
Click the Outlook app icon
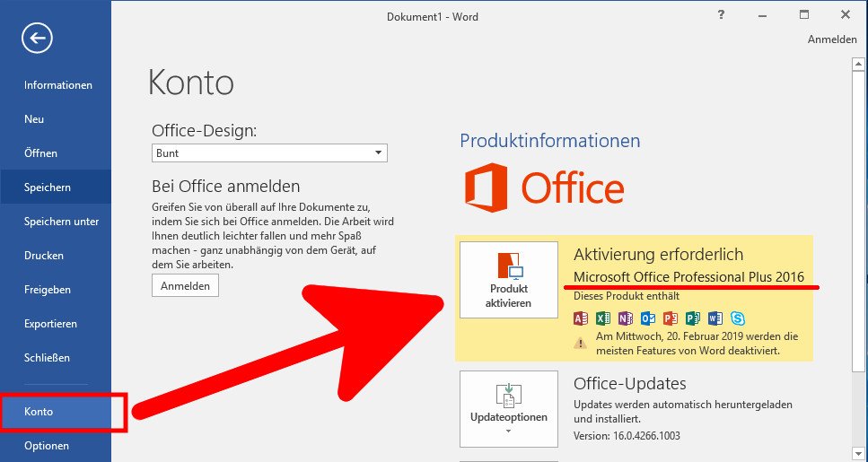pos(648,318)
